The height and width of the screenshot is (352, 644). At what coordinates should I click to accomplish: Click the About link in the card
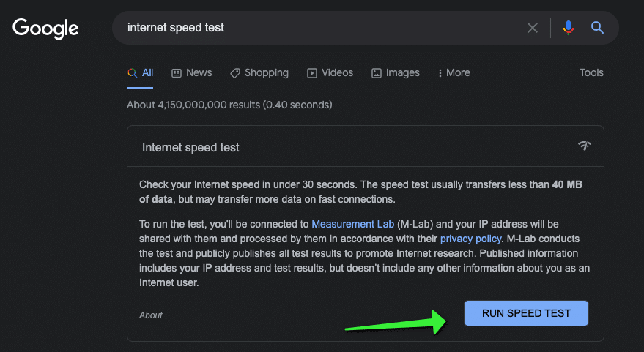coord(151,315)
